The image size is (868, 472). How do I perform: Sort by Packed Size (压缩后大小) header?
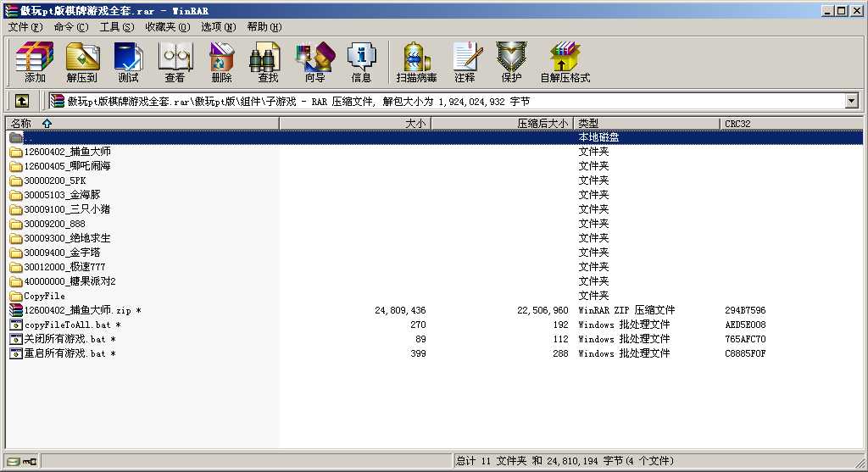[x=502, y=124]
